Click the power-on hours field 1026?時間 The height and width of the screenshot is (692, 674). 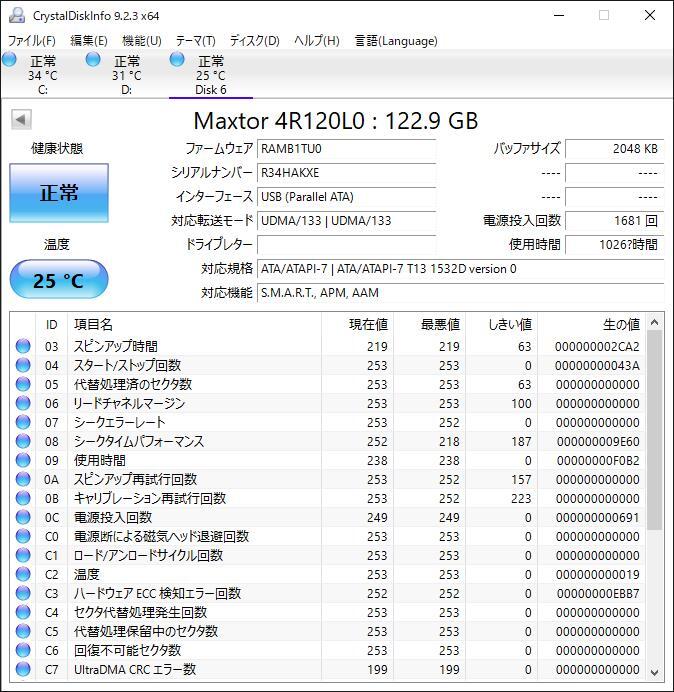[x=614, y=244]
